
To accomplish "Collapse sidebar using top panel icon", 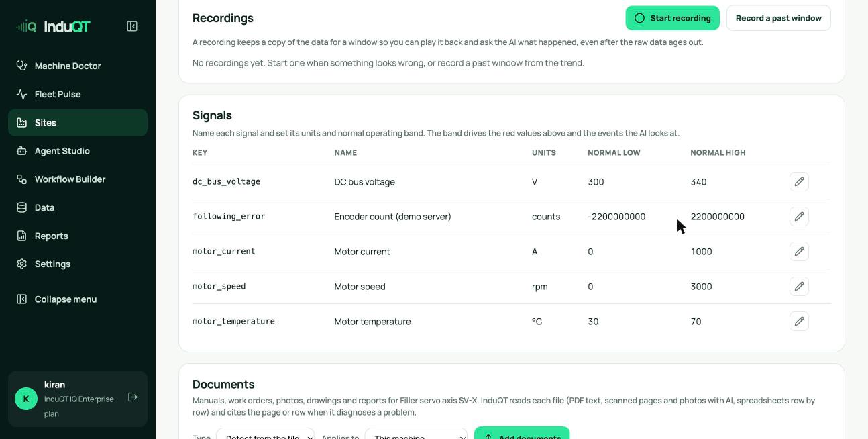I will click(x=132, y=26).
